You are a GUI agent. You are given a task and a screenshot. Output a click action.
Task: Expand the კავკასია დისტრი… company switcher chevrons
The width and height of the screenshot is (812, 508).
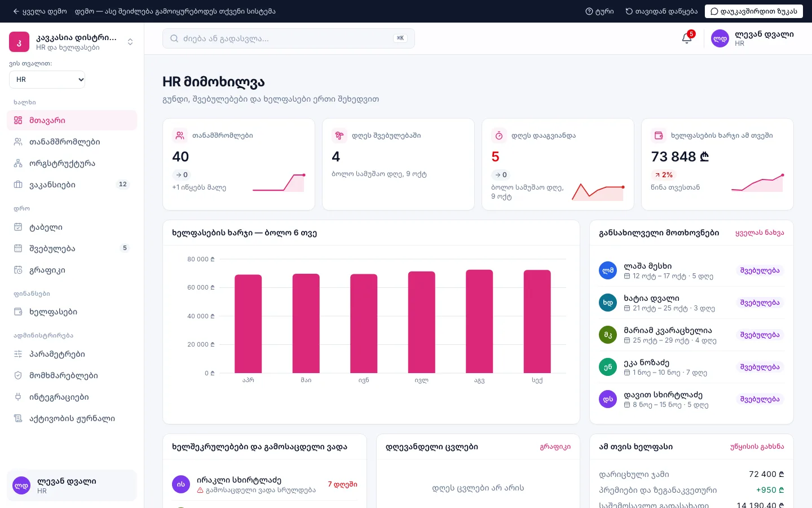click(130, 42)
